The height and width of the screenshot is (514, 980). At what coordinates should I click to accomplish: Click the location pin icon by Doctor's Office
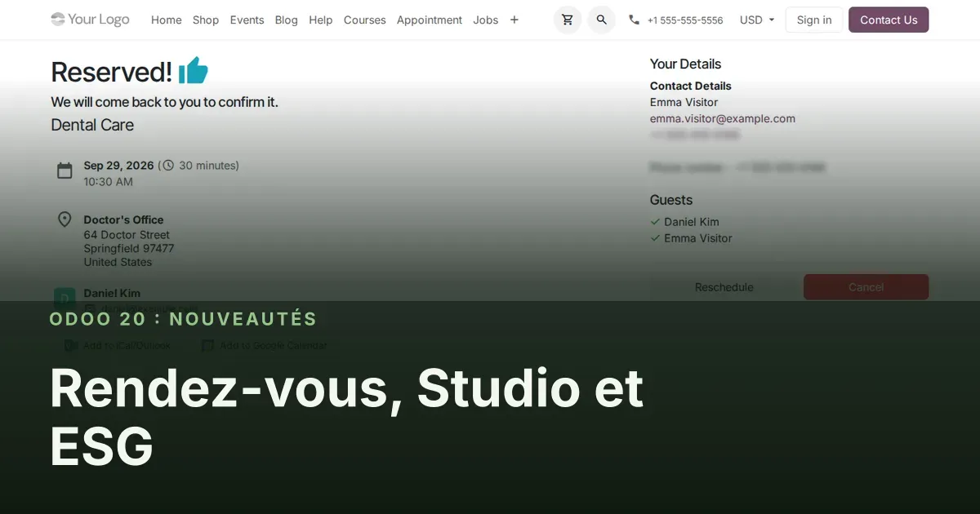click(x=65, y=219)
